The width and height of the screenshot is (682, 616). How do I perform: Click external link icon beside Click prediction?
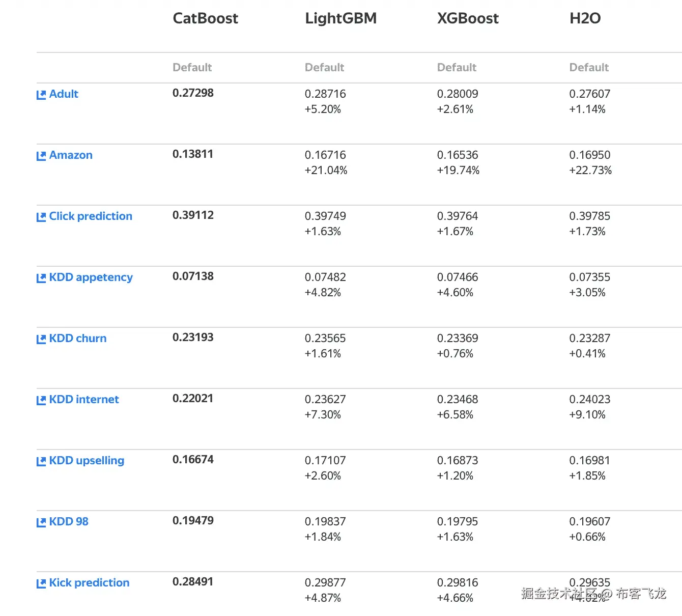[41, 217]
